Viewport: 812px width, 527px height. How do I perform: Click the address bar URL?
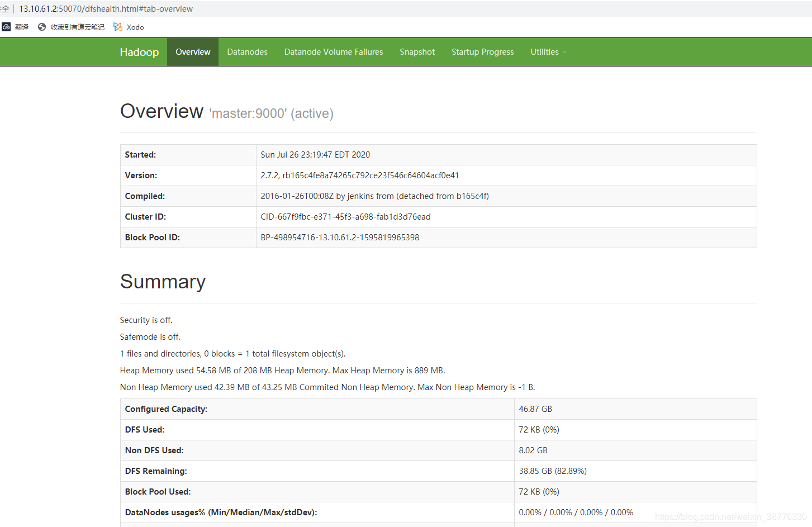(x=106, y=9)
